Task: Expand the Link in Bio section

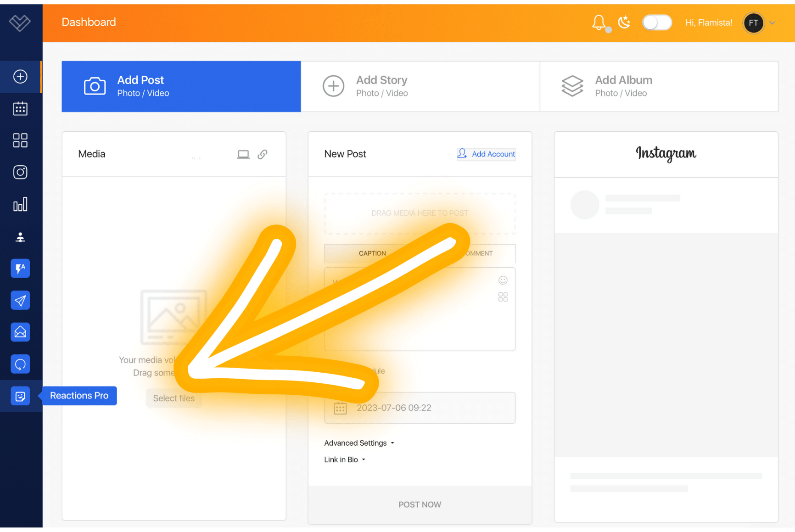Action: point(345,459)
